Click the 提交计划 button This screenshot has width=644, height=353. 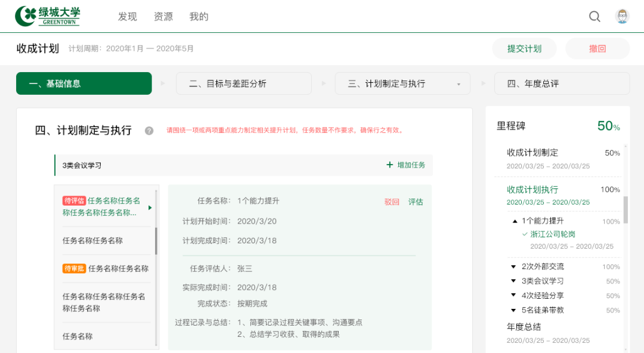coord(524,49)
